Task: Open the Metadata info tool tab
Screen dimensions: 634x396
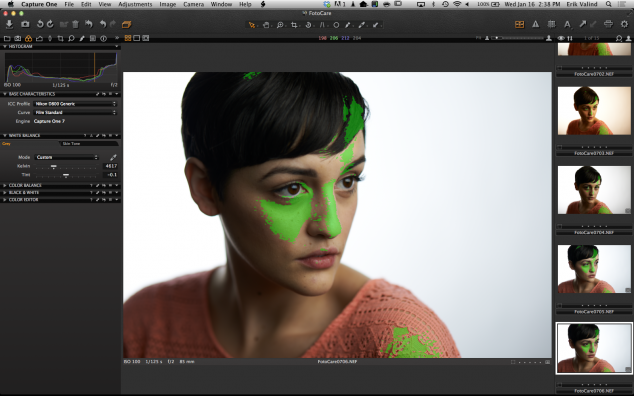Action: 104,38
